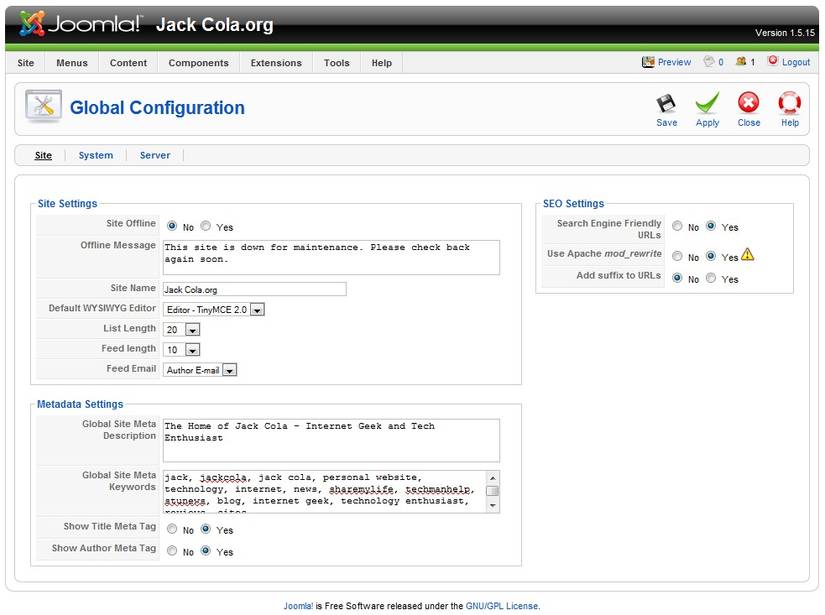This screenshot has width=825, height=615.
Task: Set Show Title Meta Tag to No
Action: click(x=172, y=529)
